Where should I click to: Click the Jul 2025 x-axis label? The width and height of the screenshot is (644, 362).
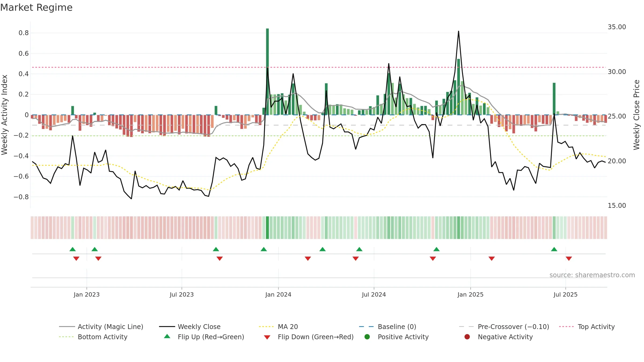[x=565, y=294]
